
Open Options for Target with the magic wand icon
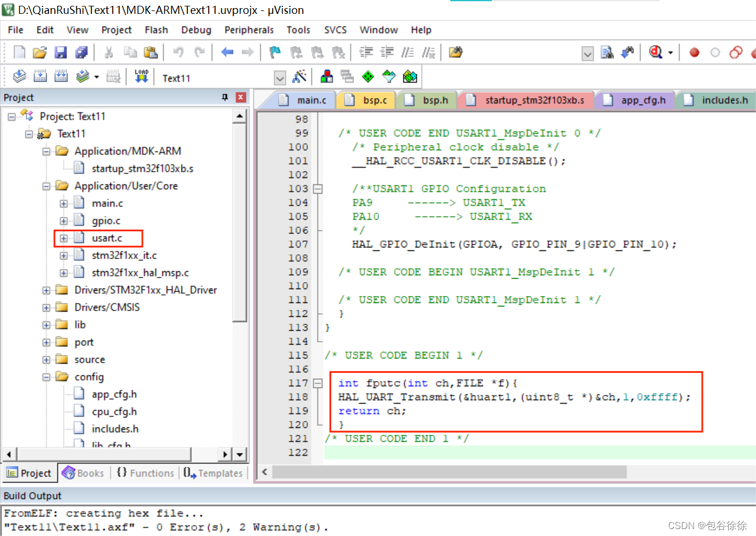click(x=299, y=76)
